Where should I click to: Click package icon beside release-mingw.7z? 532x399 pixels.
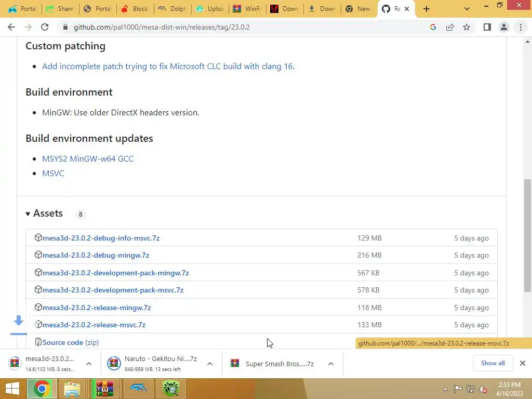tap(38, 307)
